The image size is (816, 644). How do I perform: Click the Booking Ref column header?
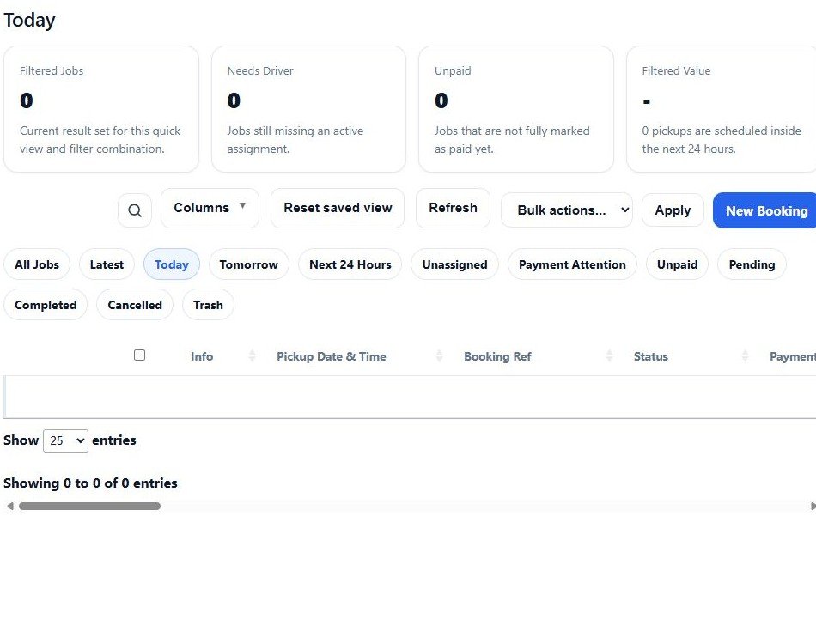(x=497, y=356)
